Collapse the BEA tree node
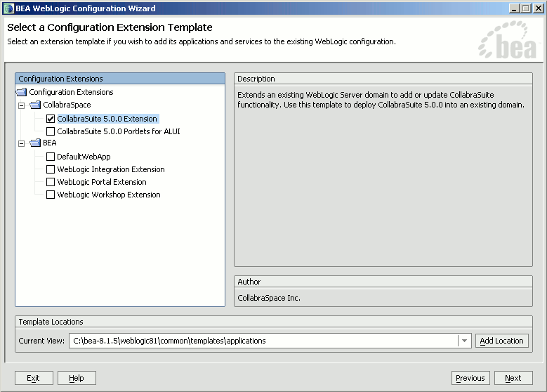547x392 pixels. tap(22, 143)
